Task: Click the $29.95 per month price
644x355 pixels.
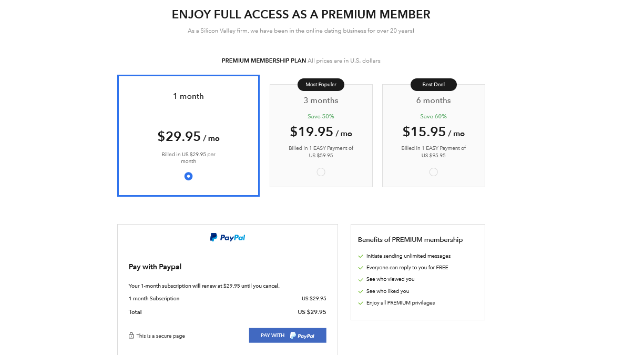Action: 188,137
